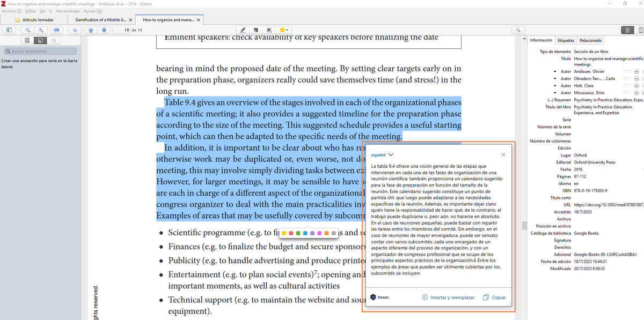
Task: Click the Título field value text
Action: 608,61
